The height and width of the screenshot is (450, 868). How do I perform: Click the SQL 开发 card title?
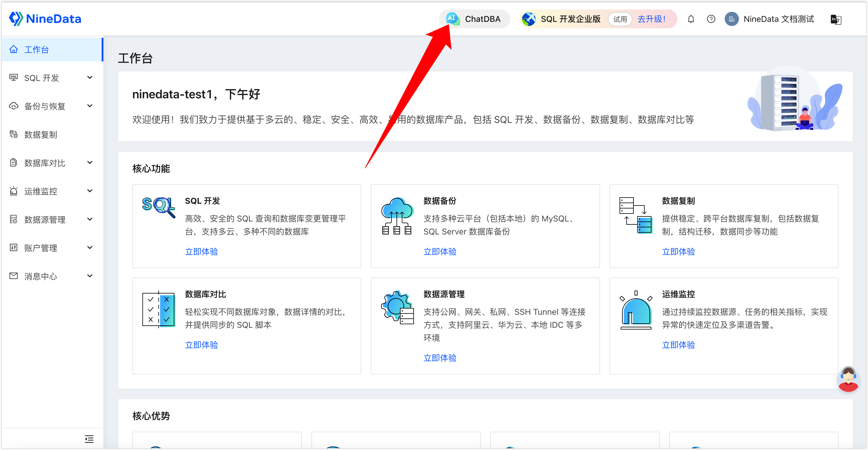[202, 201]
